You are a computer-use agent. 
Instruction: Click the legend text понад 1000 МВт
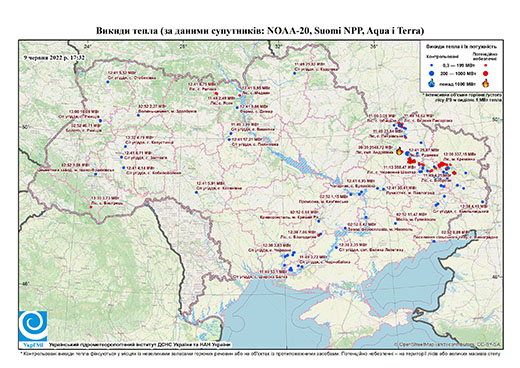point(457,83)
